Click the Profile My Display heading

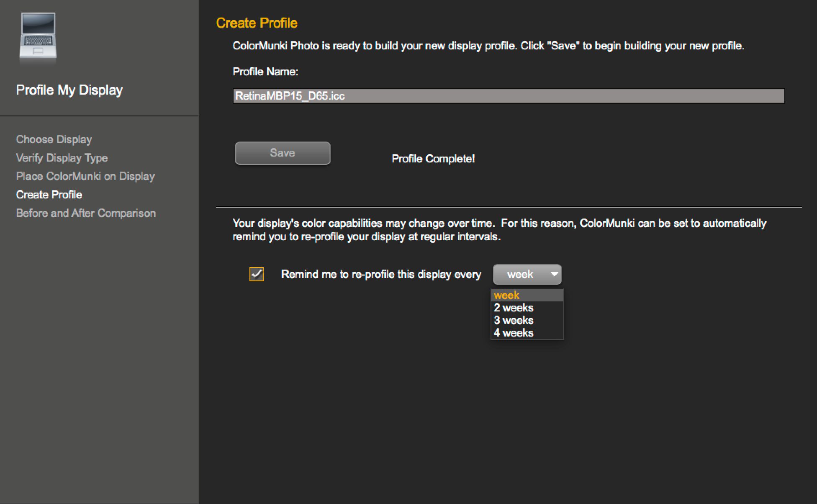pos(69,90)
